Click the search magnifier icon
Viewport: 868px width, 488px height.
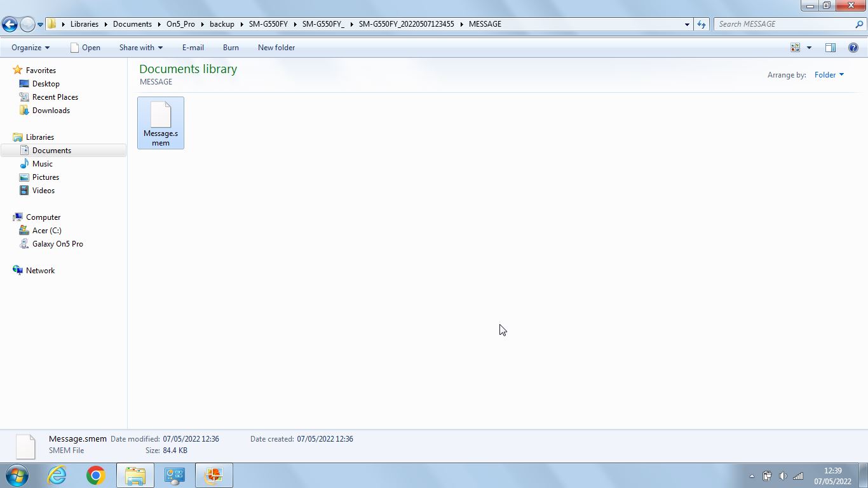point(860,24)
